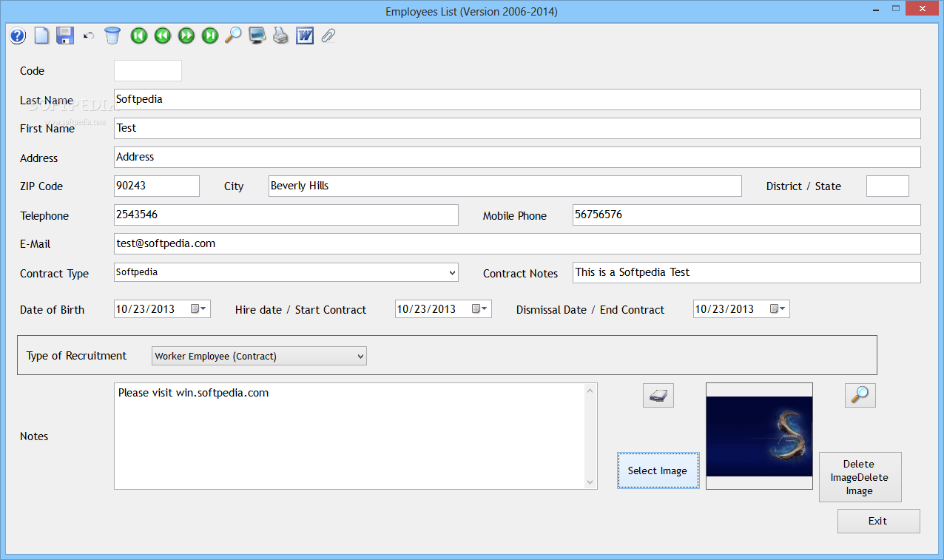Minimize the Employees List window

(x=875, y=8)
